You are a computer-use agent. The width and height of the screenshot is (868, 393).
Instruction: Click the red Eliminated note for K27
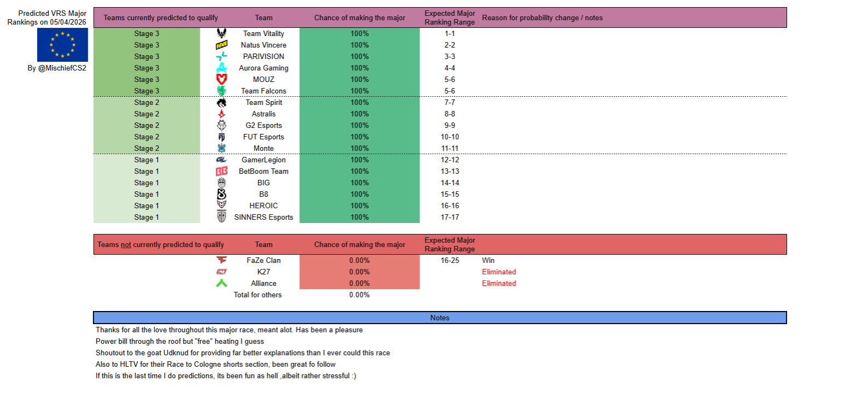pyautogui.click(x=499, y=272)
